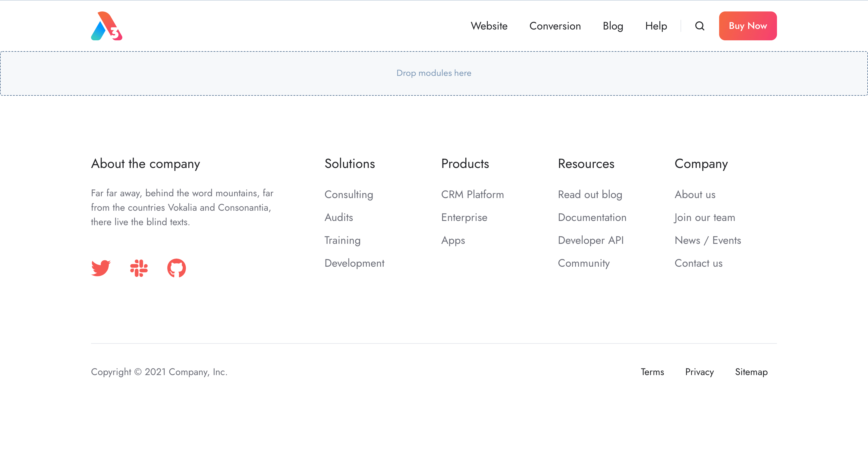This screenshot has height=475, width=868.
Task: Click the Contact us link
Action: pyautogui.click(x=698, y=263)
